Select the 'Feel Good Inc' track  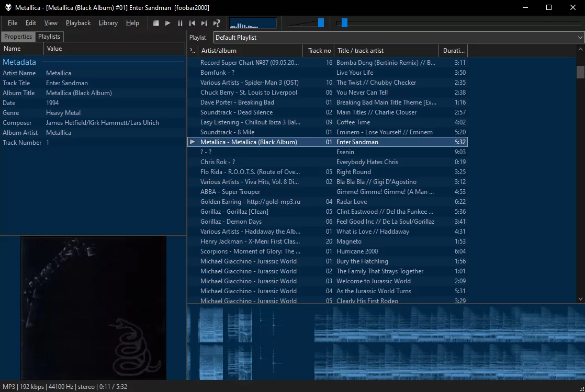tap(328, 222)
